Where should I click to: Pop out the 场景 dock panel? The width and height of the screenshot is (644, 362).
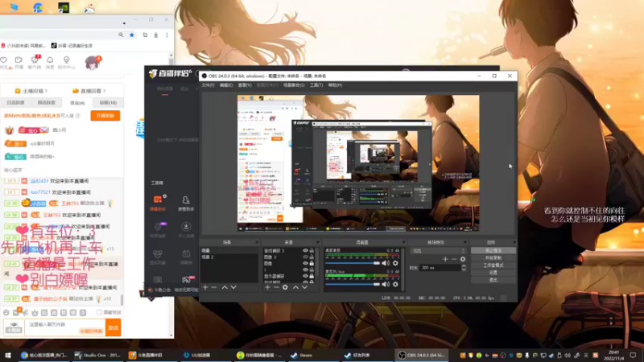tap(257, 242)
